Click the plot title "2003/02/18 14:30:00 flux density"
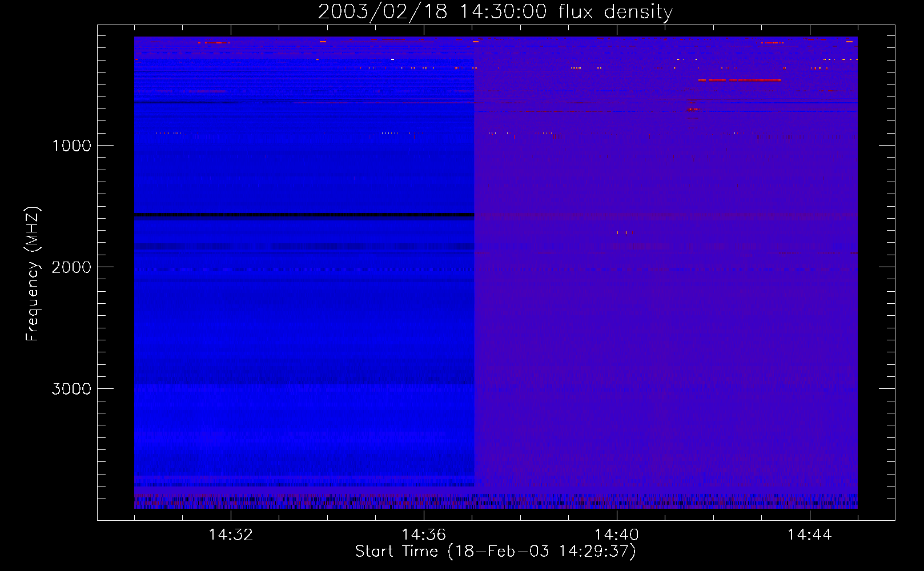This screenshot has height=571, width=924. pos(495,11)
